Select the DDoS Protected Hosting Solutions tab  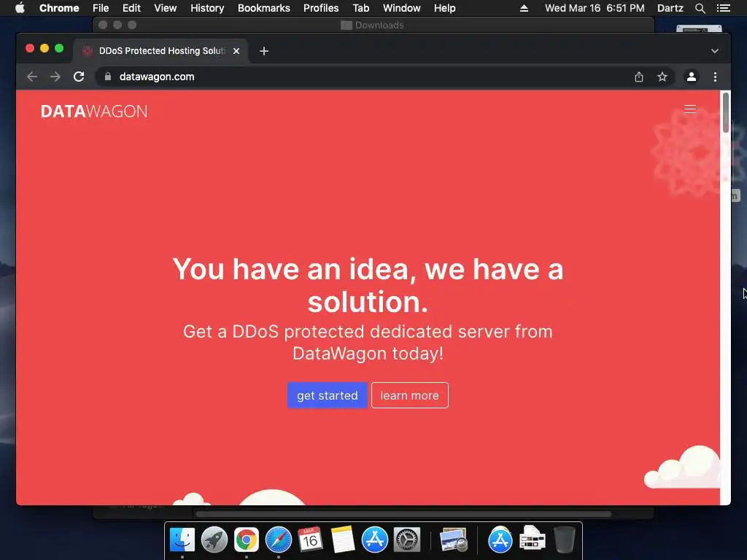tap(160, 51)
